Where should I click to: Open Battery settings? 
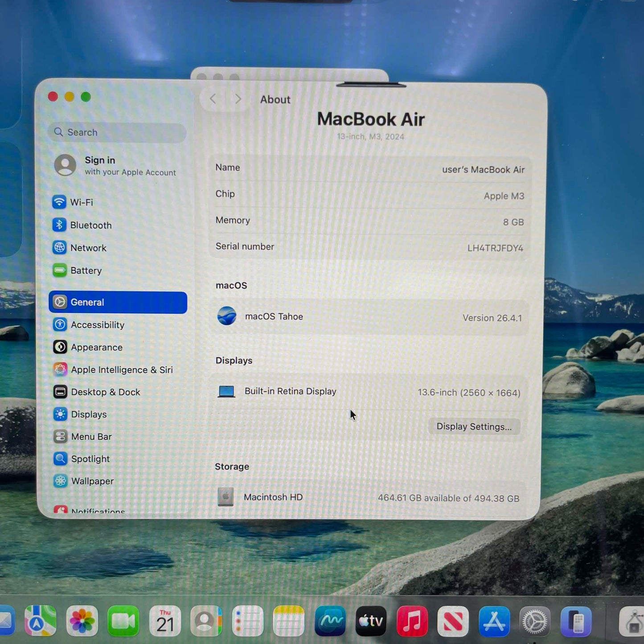77,270
